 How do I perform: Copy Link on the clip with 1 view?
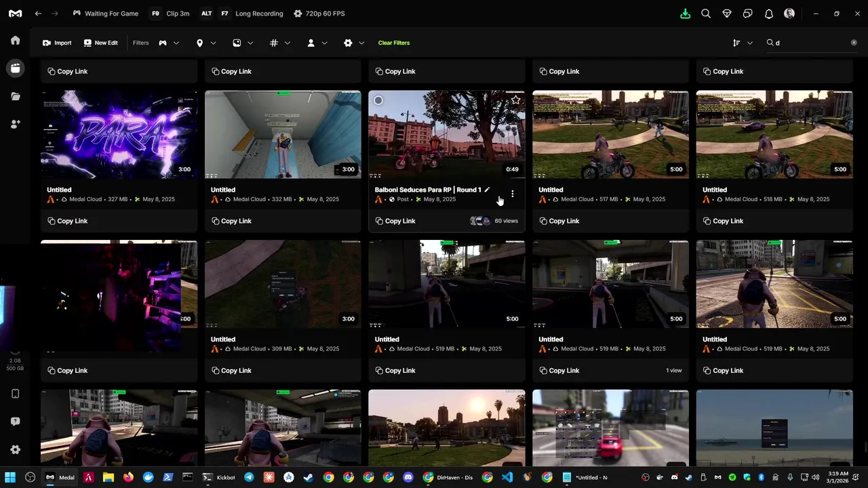tap(559, 371)
